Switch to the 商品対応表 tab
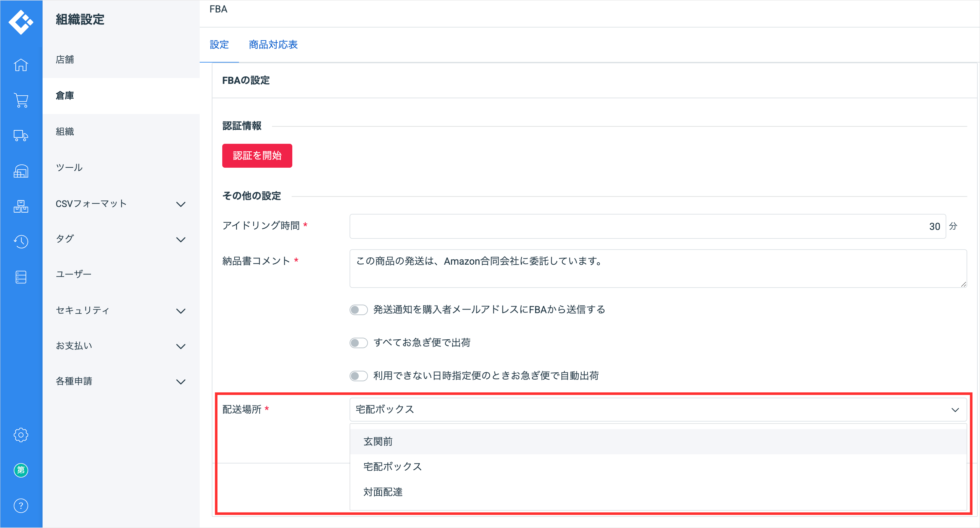980x528 pixels. click(x=273, y=45)
